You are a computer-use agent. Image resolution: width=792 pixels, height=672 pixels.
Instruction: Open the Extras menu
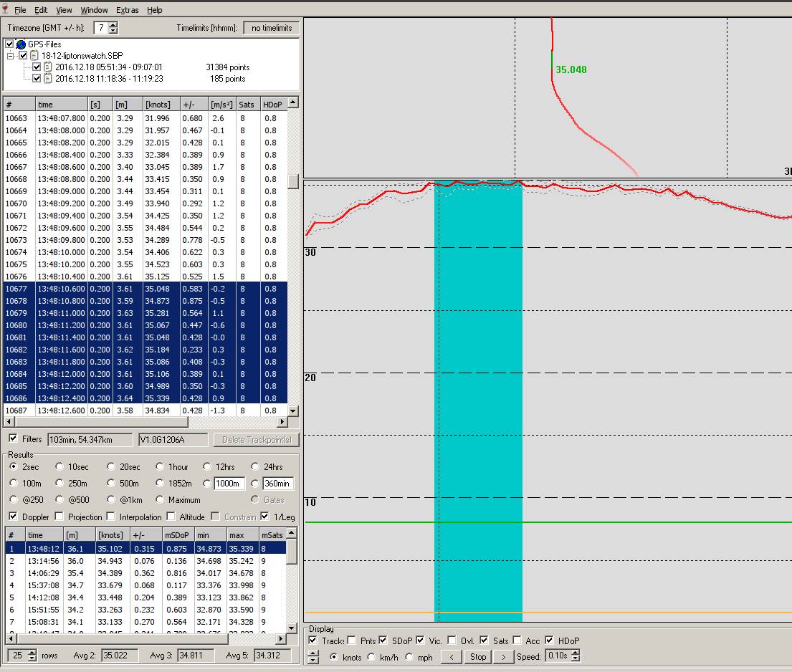(x=127, y=9)
